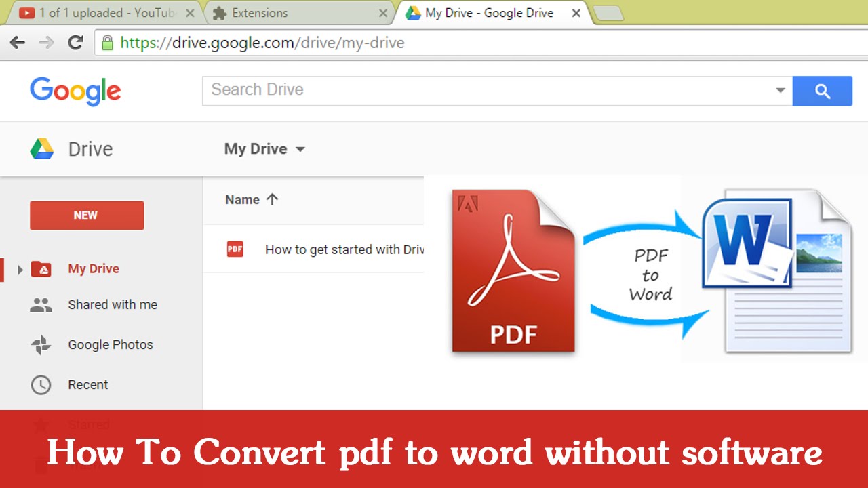Click the browser address bar URL
The image size is (868, 488).
click(x=262, y=43)
